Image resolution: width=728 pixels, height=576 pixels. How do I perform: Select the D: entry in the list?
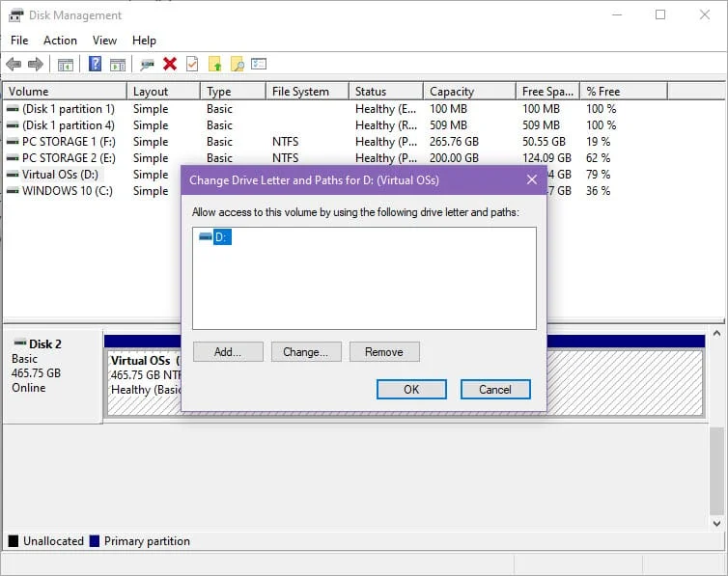coord(221,237)
